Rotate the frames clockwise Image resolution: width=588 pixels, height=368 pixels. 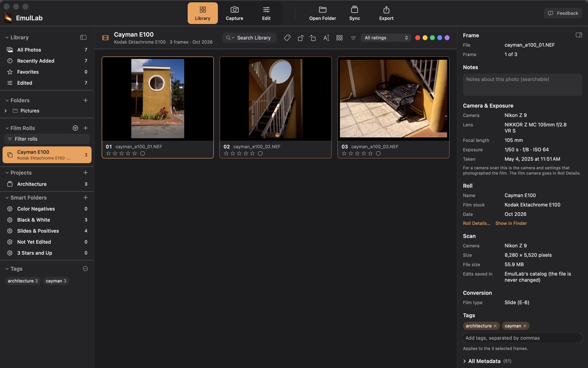[x=313, y=38]
